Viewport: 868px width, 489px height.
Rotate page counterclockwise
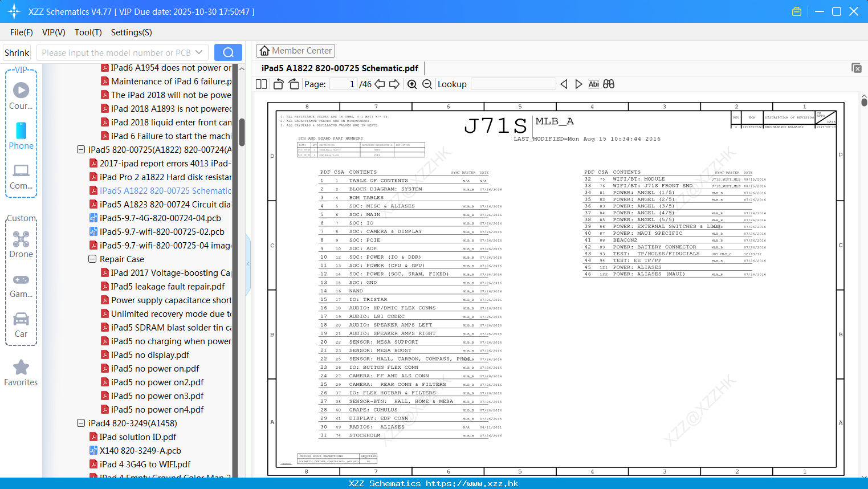(x=279, y=84)
